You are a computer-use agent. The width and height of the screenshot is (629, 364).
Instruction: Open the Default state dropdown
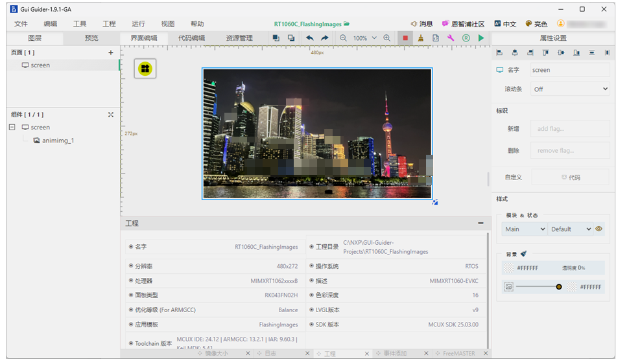tap(570, 229)
